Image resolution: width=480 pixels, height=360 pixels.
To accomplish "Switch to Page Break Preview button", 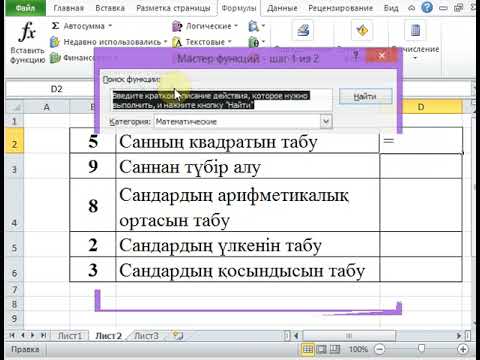I will pos(335,349).
